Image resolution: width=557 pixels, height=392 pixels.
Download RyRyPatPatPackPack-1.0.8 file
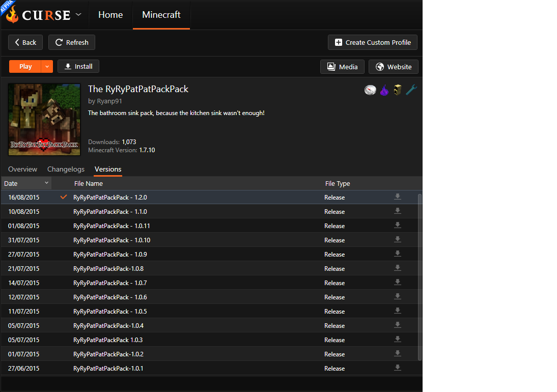click(x=398, y=268)
